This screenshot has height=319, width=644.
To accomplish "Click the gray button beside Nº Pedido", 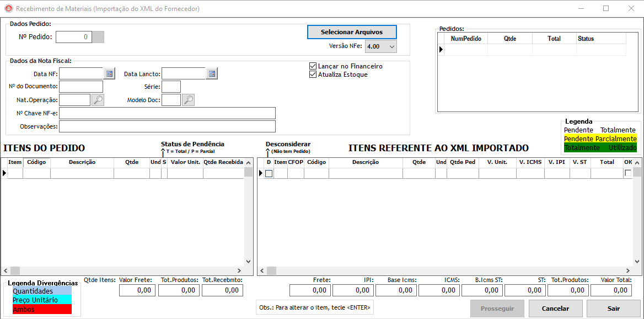I will (98, 37).
